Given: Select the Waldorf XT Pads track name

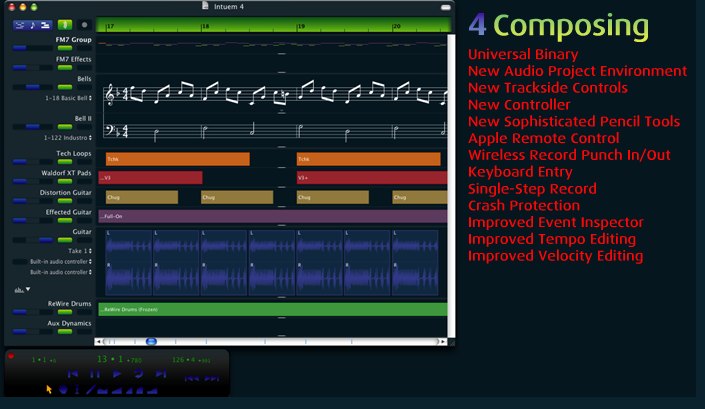Looking at the screenshot, I should 66,173.
